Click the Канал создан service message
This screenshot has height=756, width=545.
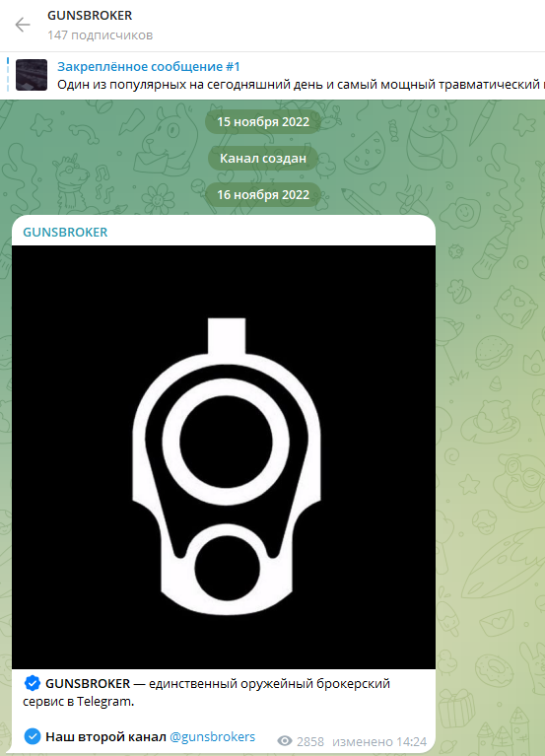(x=263, y=158)
